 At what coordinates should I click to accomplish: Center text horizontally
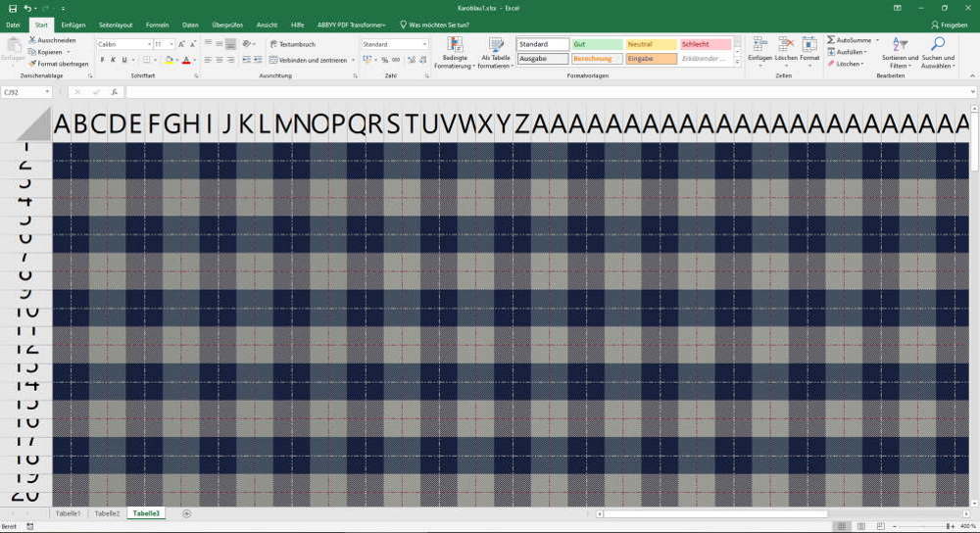220,60
